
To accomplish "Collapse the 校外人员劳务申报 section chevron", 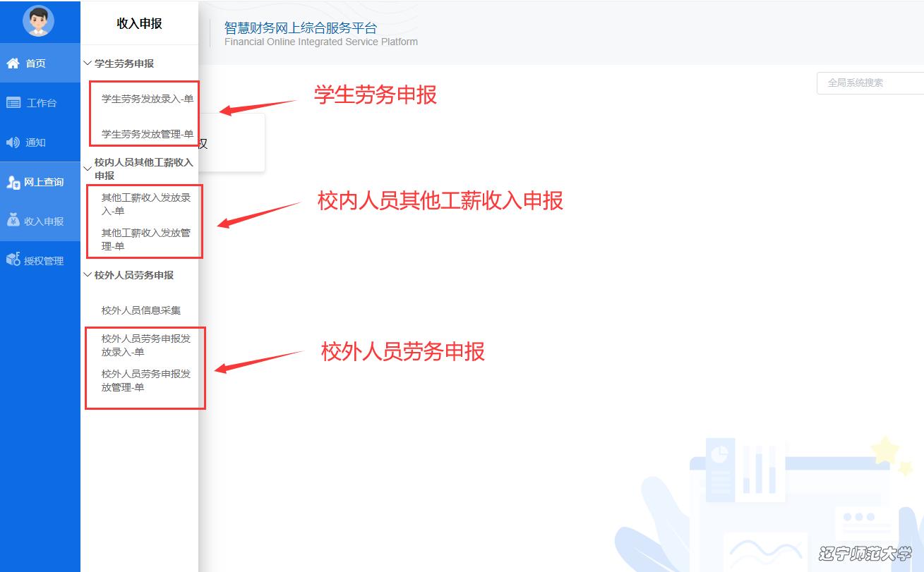I will [88, 275].
